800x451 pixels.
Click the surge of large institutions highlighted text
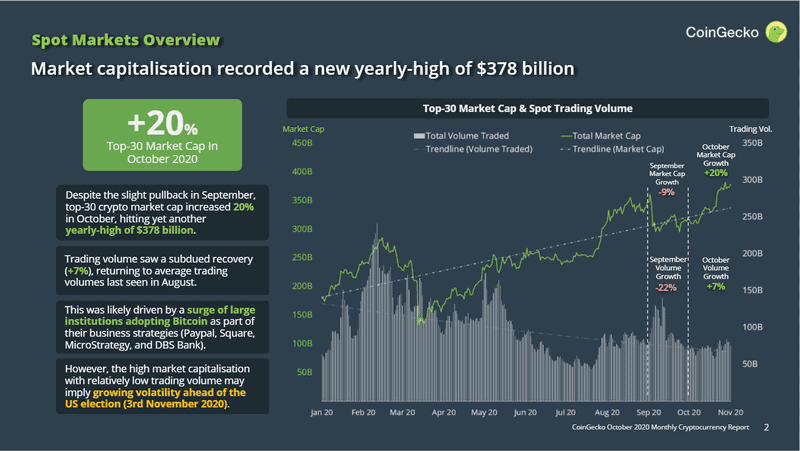click(160, 315)
